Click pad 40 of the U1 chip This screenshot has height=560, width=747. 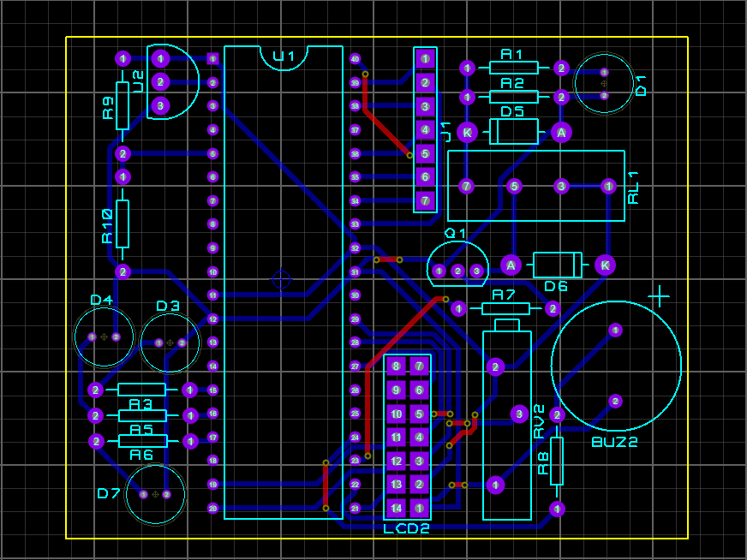355,59
